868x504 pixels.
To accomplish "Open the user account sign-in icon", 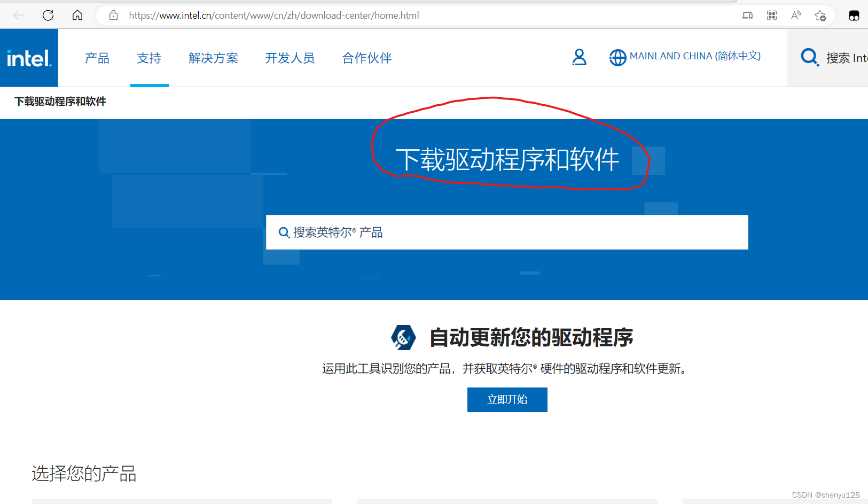I will (579, 57).
